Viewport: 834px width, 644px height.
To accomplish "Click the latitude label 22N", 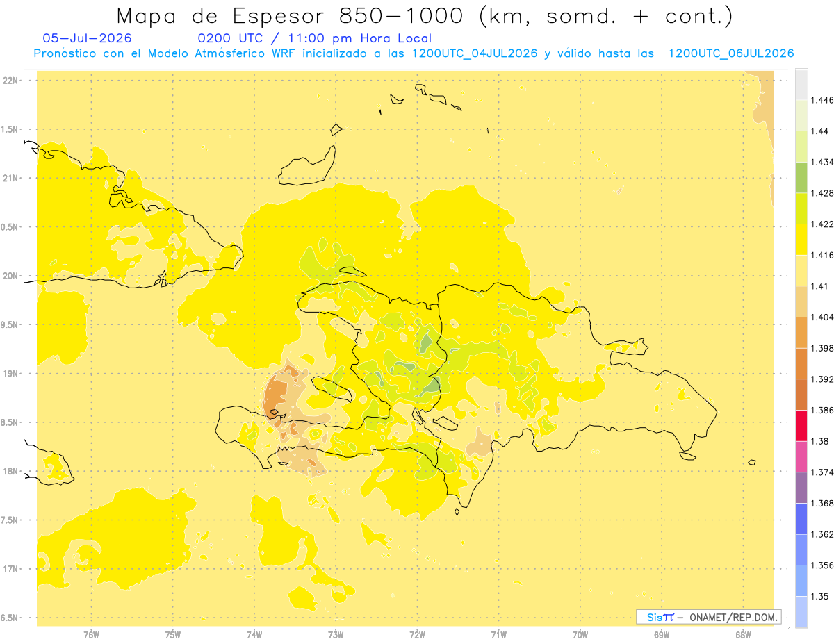I will point(12,80).
